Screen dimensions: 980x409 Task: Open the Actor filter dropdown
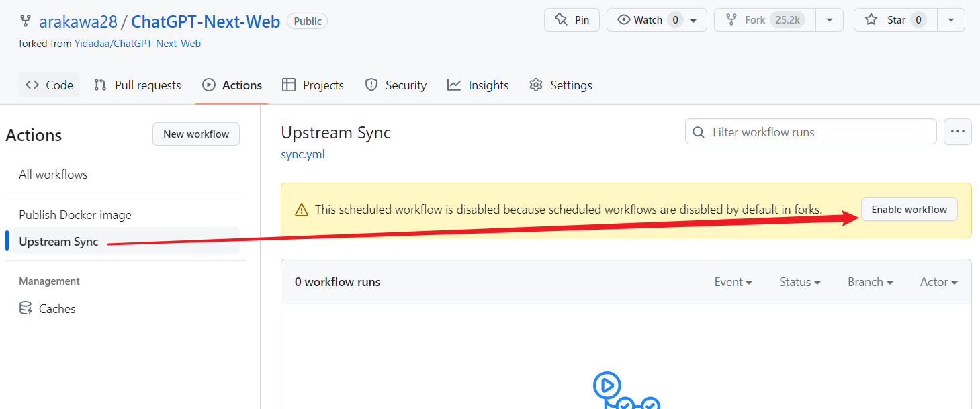(939, 282)
